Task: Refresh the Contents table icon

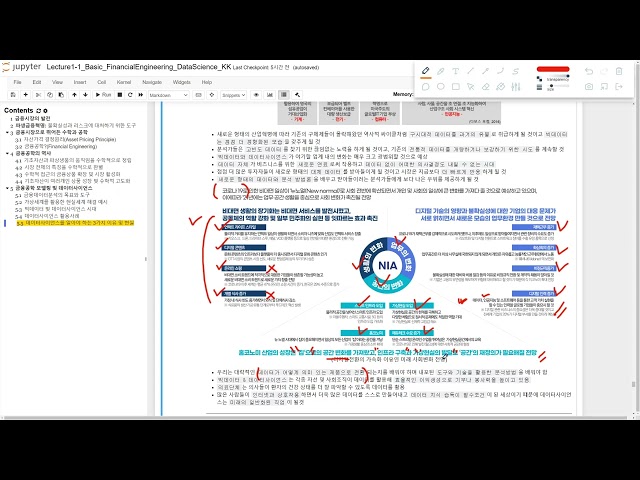Action: click(39, 111)
